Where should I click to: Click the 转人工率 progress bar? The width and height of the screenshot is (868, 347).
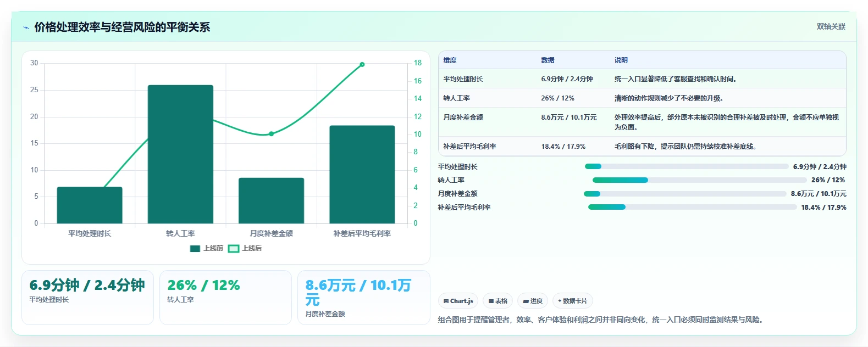point(700,180)
